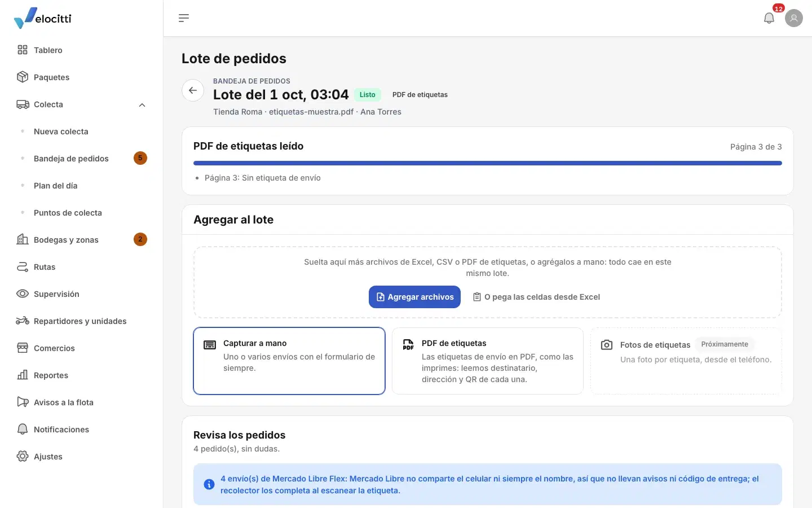Image resolution: width=812 pixels, height=508 pixels.
Task: Click the Página 3: Sin etiqueta de envío line
Action: pyautogui.click(x=263, y=178)
